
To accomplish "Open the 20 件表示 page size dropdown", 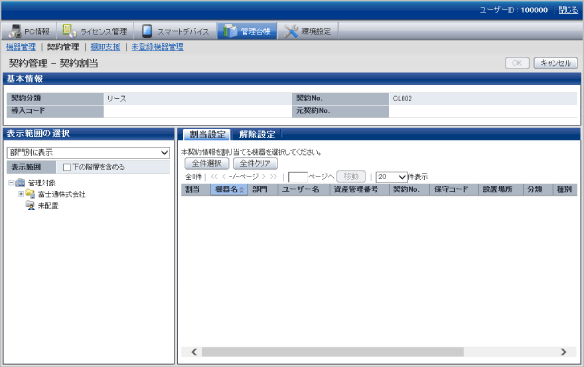I will [391, 177].
